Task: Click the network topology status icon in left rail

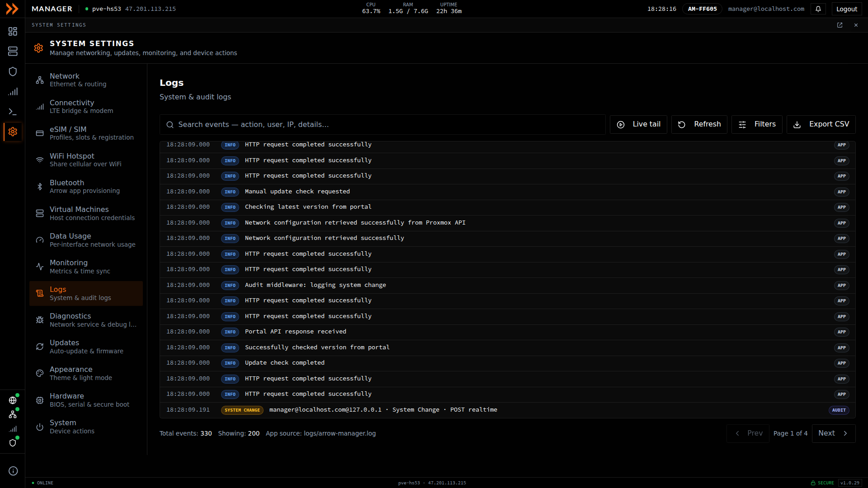Action: pos(13,414)
